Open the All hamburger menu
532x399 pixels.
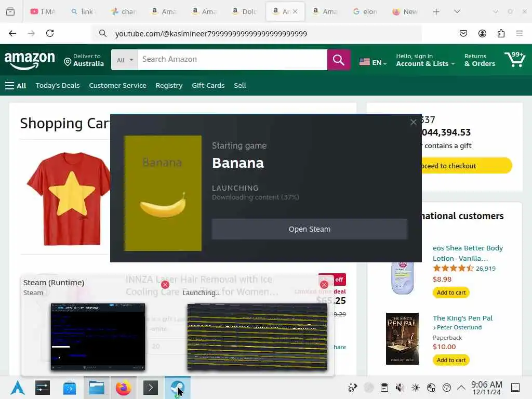(x=16, y=86)
